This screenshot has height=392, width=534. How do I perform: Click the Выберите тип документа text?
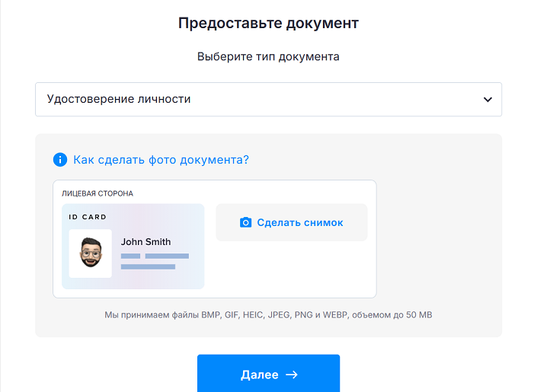tap(268, 56)
